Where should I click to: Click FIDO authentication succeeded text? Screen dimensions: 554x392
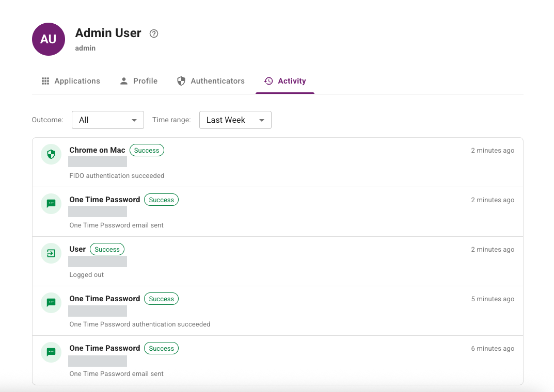[117, 176]
